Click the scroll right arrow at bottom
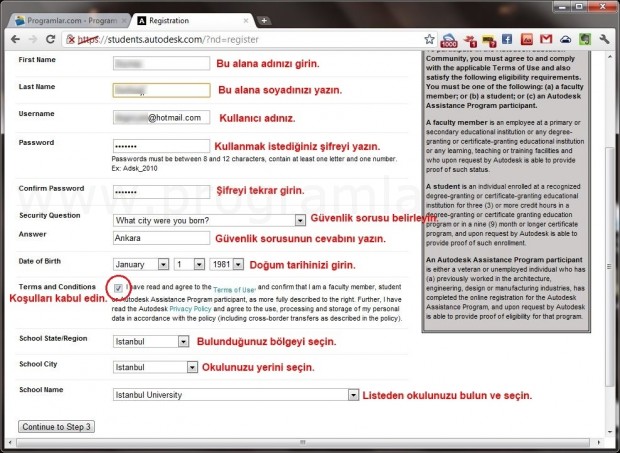This screenshot has height=453, width=620. [598, 442]
